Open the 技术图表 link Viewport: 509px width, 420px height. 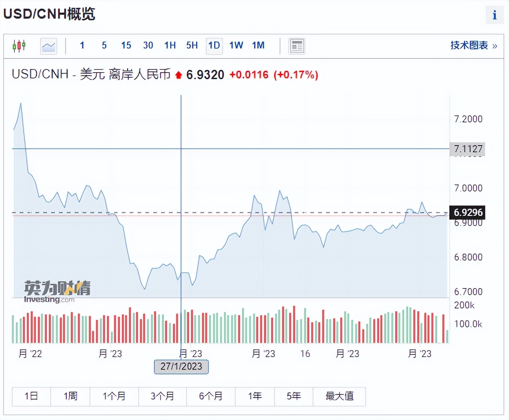coord(469,46)
